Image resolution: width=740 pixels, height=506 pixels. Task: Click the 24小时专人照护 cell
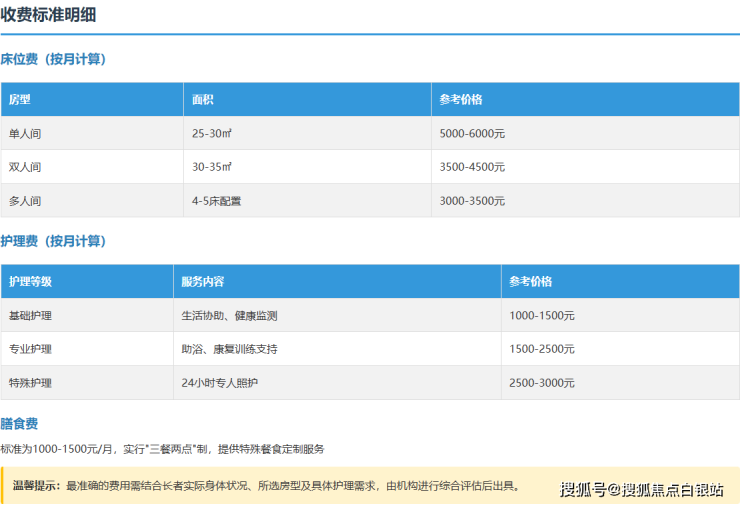pyautogui.click(x=220, y=383)
